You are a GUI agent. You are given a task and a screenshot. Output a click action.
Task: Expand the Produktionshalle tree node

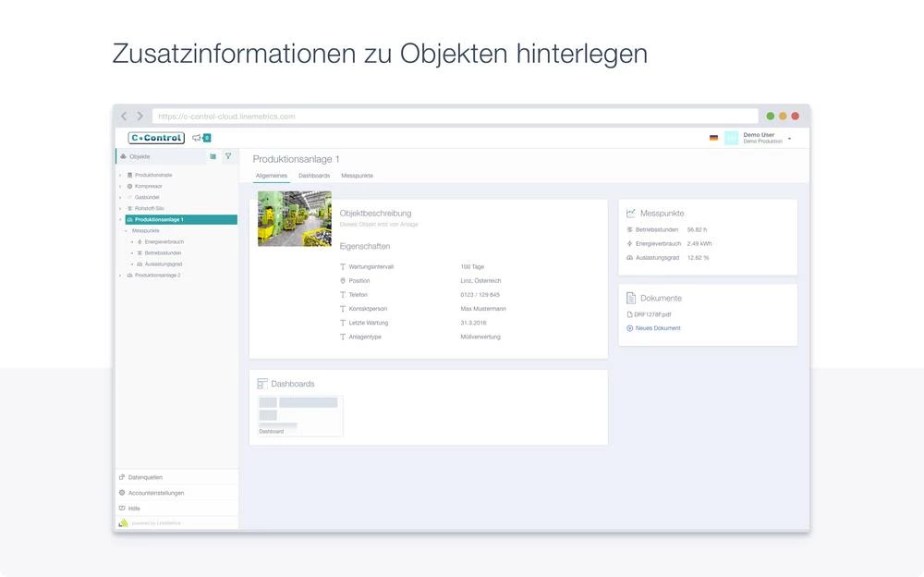(120, 175)
